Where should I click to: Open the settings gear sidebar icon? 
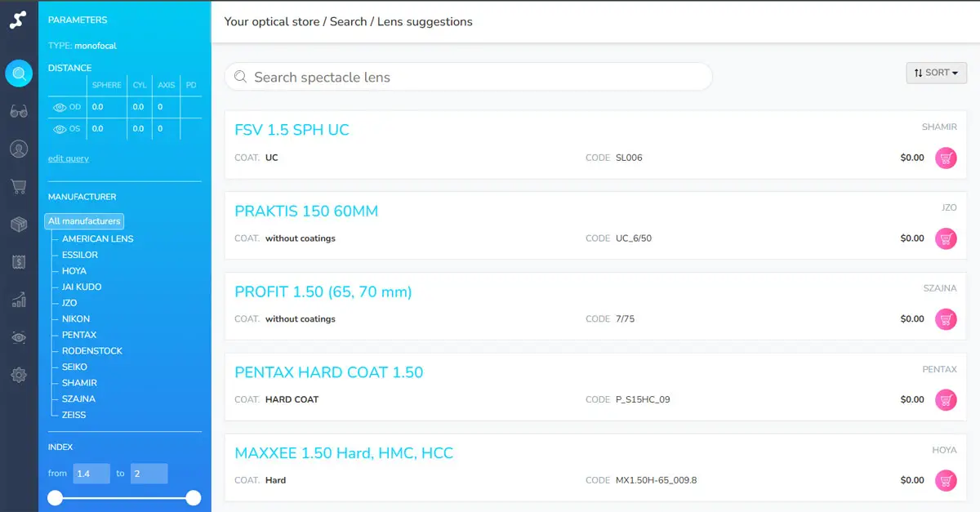(19, 375)
